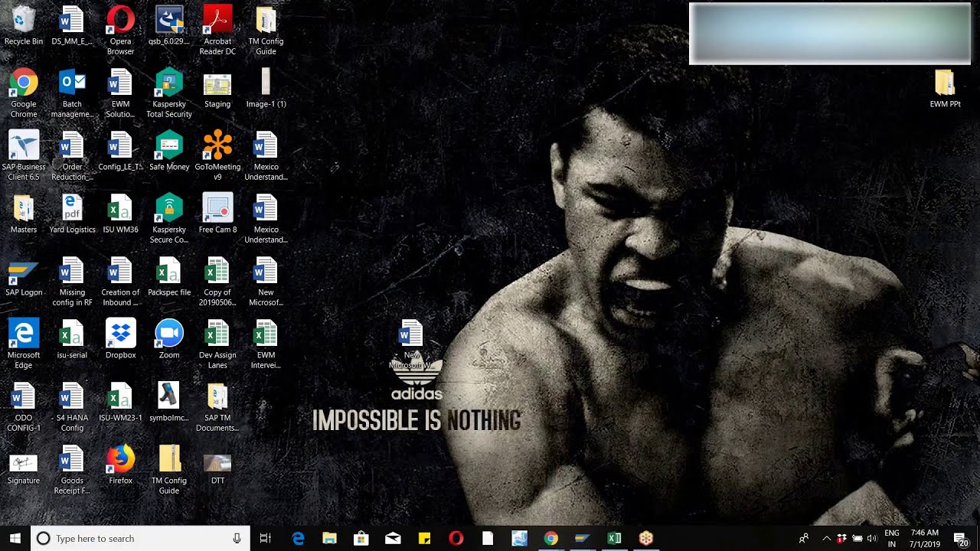Launch Kaspersky Secure Connection shortcut
Screen dimensions: 980x551
coord(169,219)
